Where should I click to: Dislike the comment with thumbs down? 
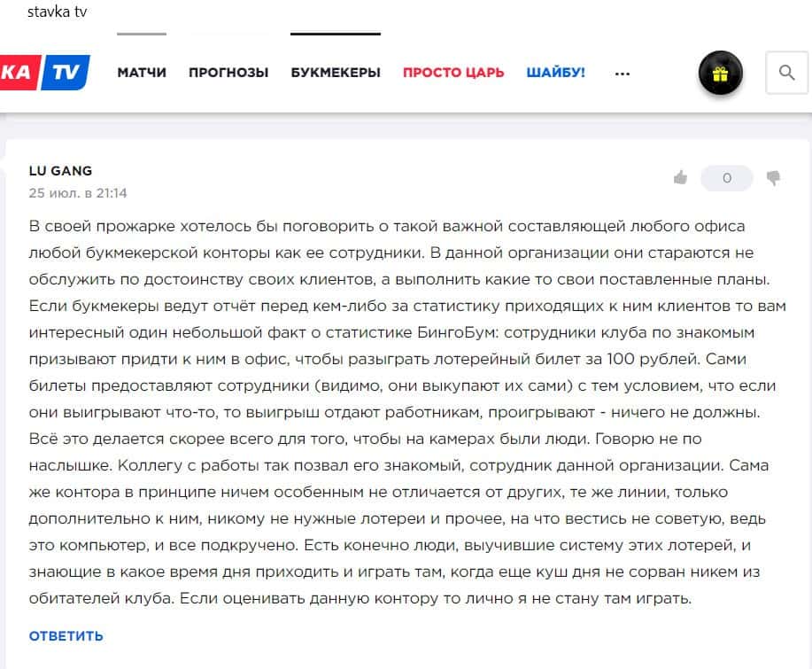point(773,178)
